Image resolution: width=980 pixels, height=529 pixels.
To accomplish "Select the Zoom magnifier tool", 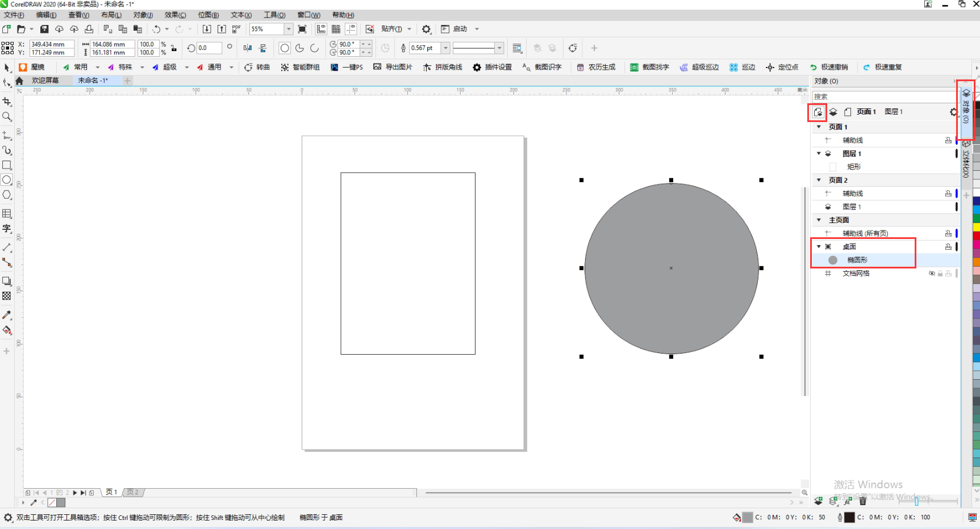I will 7,117.
